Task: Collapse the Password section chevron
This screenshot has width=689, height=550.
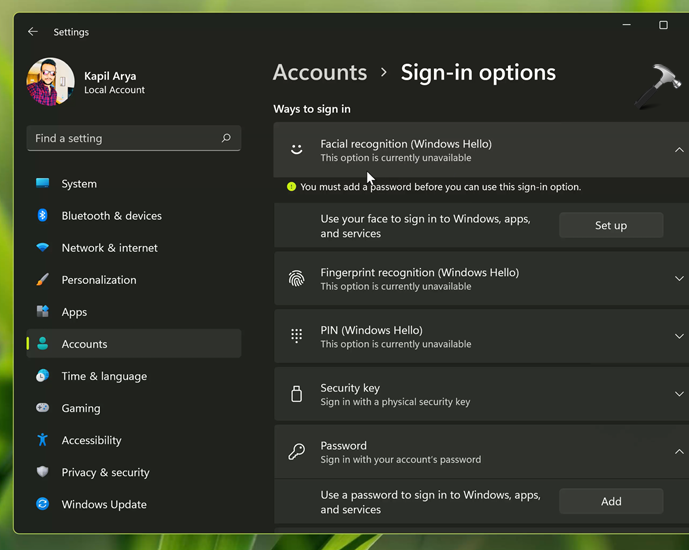Action: [x=679, y=452]
